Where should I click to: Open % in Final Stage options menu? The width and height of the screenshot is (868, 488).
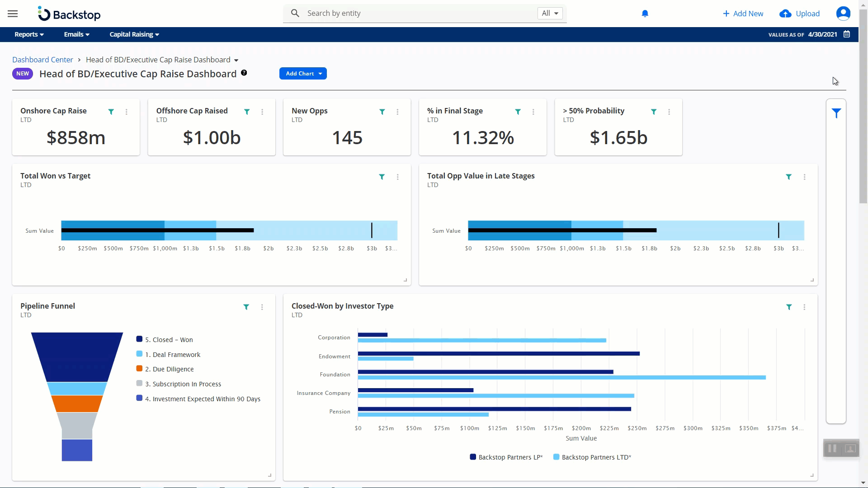533,112
